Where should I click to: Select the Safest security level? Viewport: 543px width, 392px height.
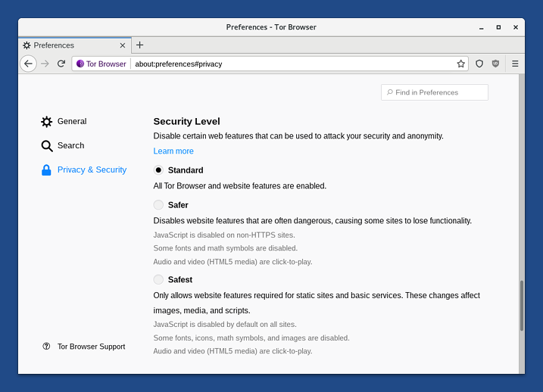point(158,279)
